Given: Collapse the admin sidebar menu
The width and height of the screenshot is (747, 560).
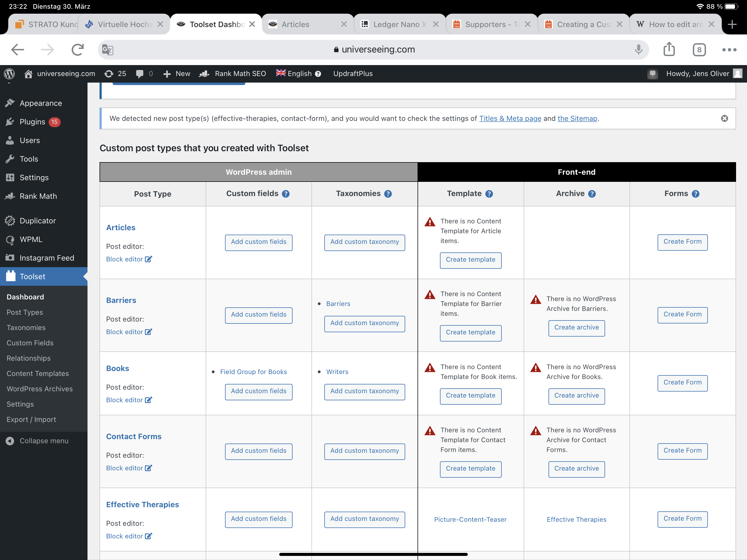Looking at the screenshot, I should (37, 441).
